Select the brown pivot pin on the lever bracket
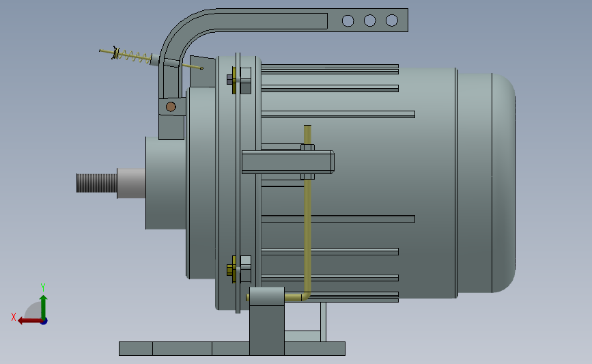The width and height of the screenshot is (592, 364). [x=171, y=107]
